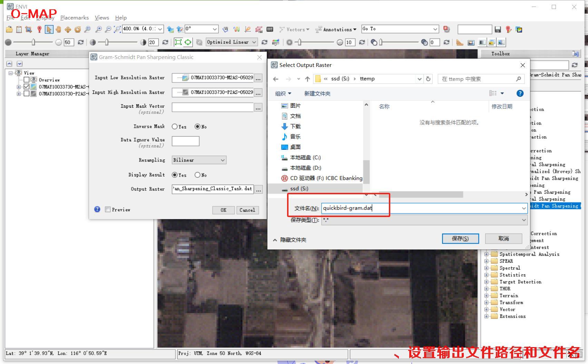Click OK in Gram-Schmidt dialog
Viewport: 588px width, 364px height.
tap(223, 210)
